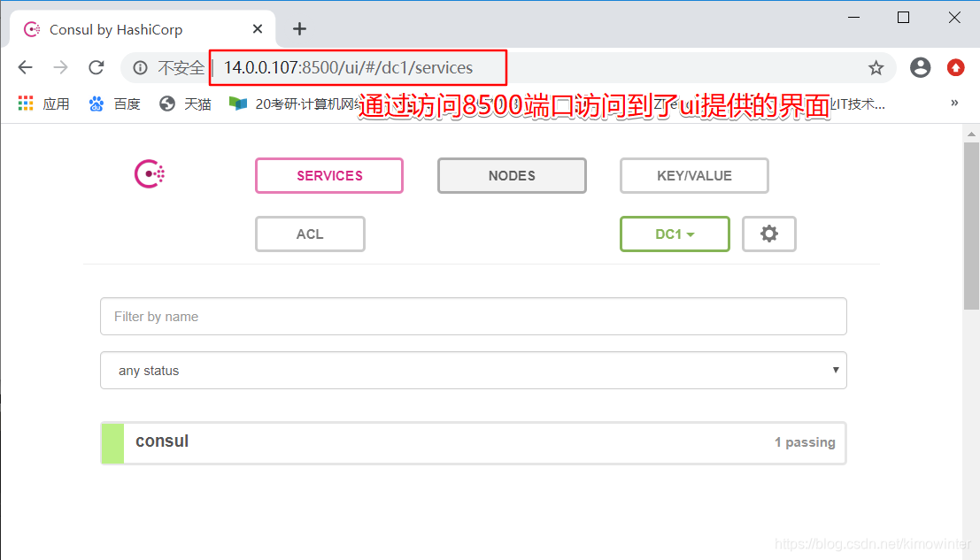The image size is (980, 560).
Task: Bookmark this page with the star icon
Action: [876, 68]
